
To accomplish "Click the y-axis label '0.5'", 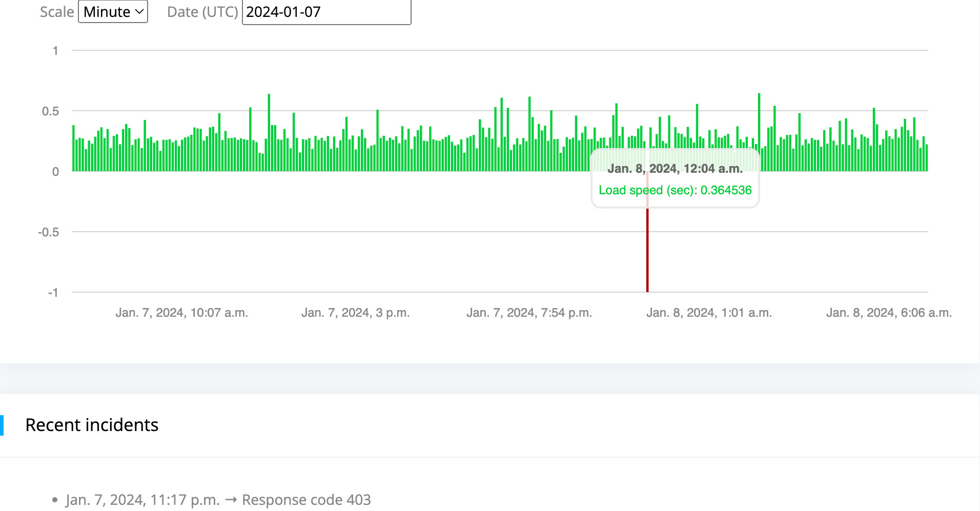I will click(x=50, y=111).
